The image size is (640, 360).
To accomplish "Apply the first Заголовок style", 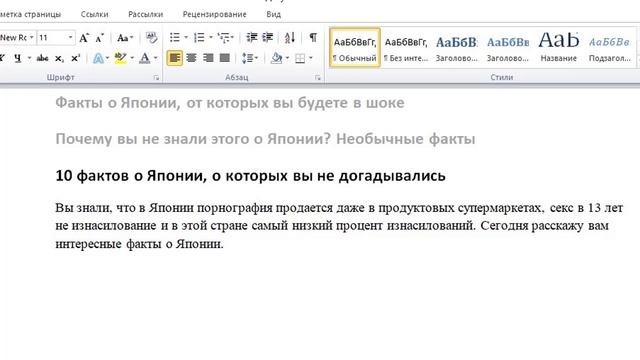I will point(456,48).
